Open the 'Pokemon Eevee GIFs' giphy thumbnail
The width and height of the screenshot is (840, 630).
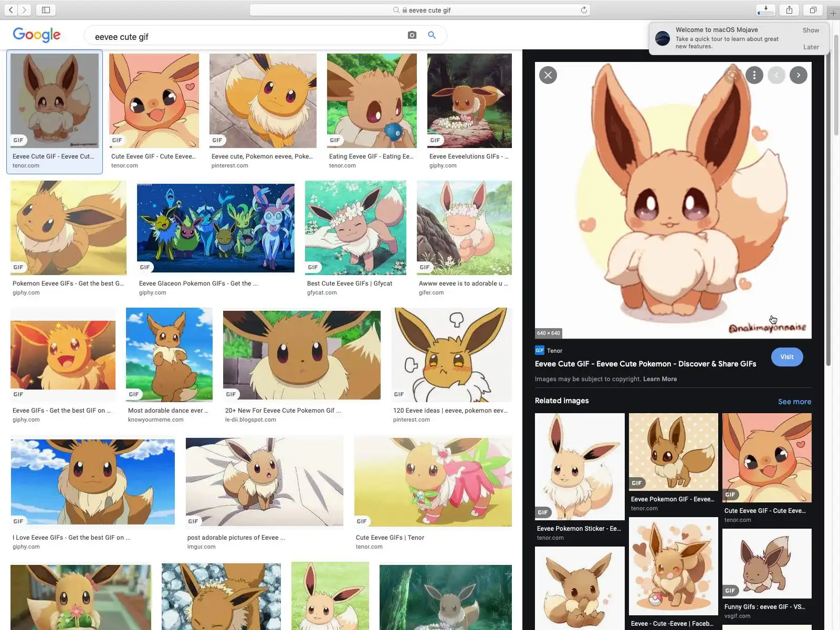pos(68,228)
